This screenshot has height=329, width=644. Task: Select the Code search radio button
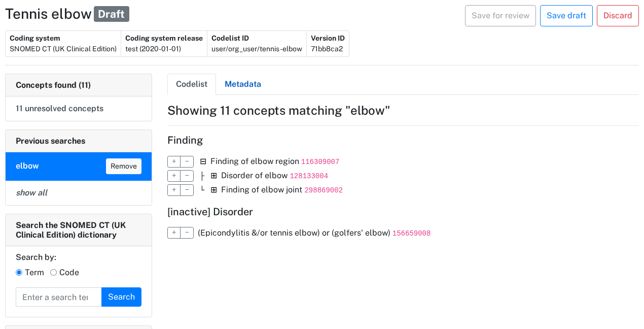(53, 273)
